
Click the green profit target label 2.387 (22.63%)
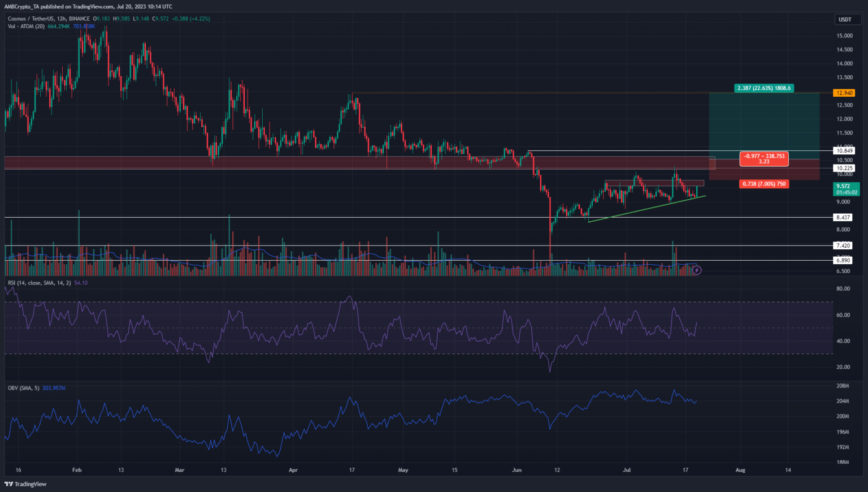click(763, 88)
